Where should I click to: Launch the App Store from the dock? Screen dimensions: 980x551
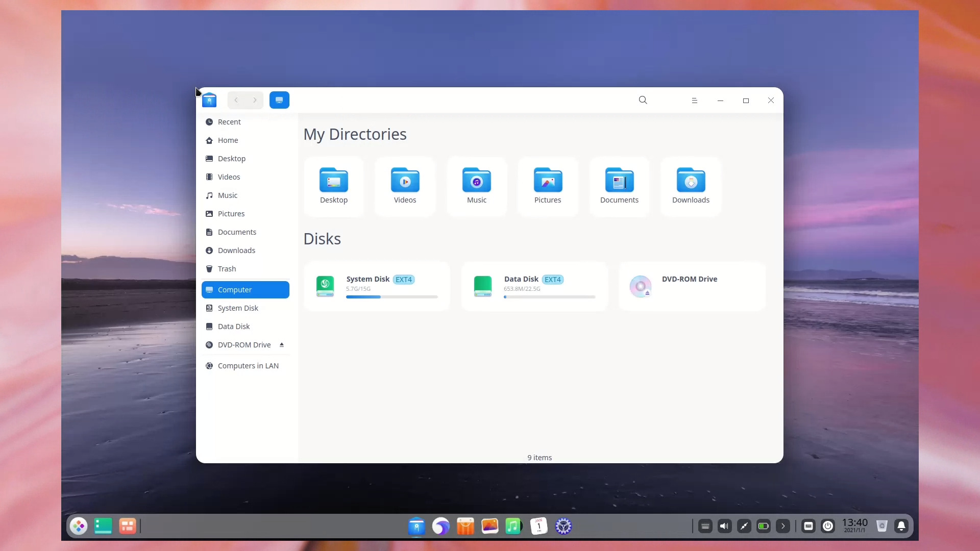pyautogui.click(x=465, y=526)
